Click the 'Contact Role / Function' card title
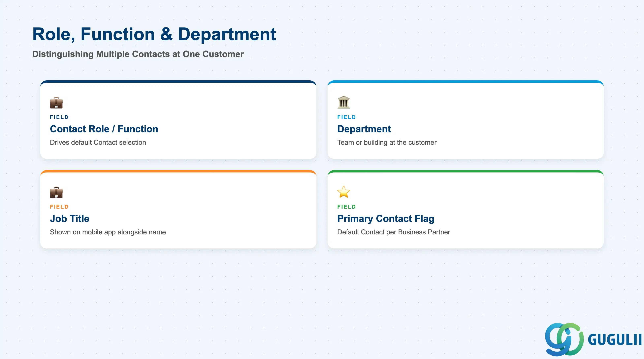 [x=104, y=129]
